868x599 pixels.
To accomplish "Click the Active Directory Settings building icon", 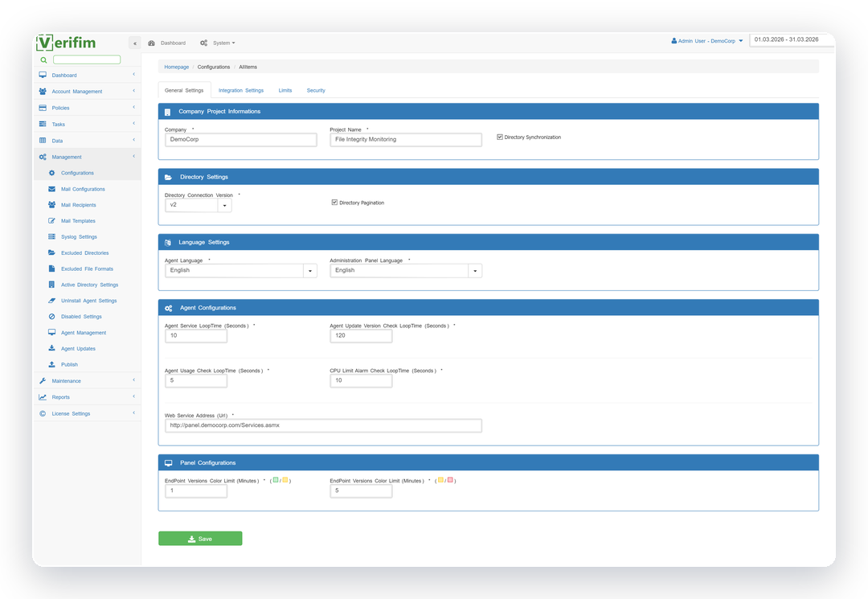I will point(51,285).
